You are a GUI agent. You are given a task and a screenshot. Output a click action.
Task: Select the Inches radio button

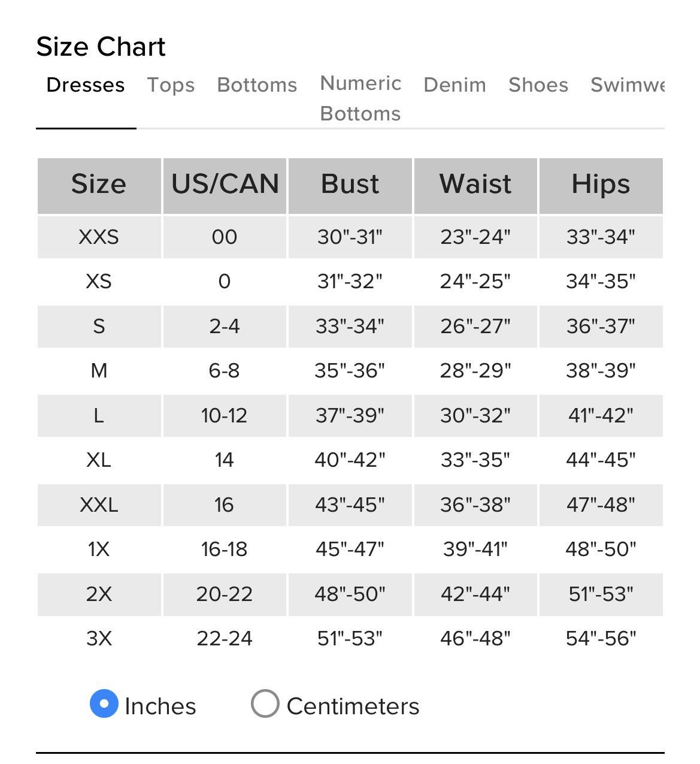104,703
